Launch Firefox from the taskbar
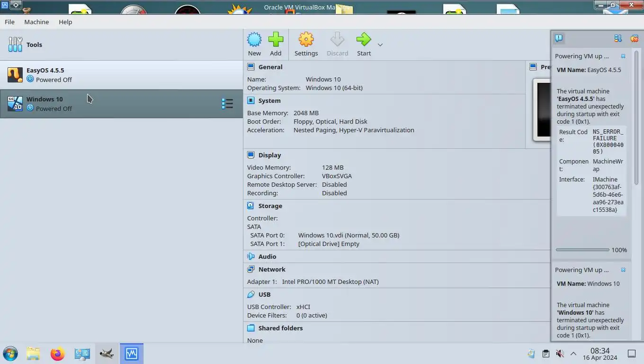 pyautogui.click(x=57, y=354)
